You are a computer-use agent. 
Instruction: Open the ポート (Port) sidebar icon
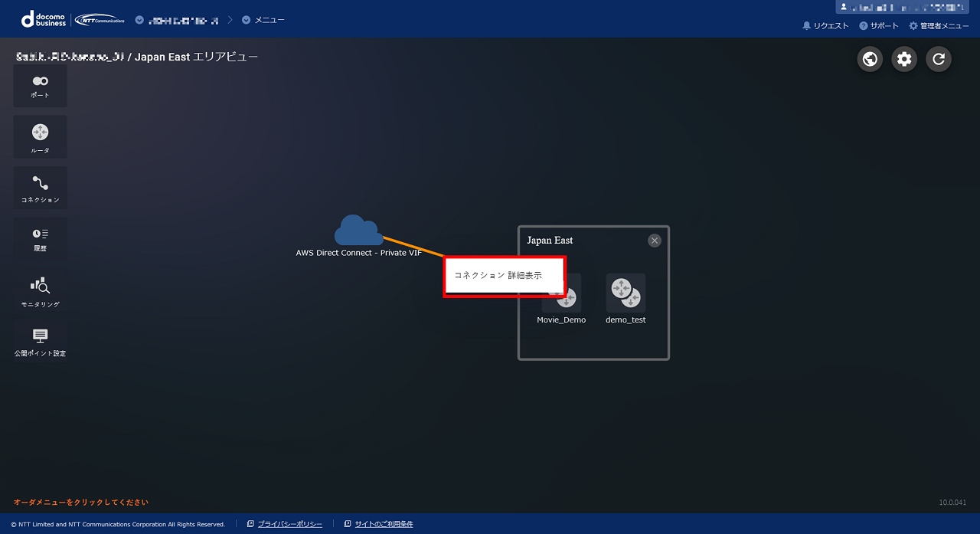tap(40, 85)
